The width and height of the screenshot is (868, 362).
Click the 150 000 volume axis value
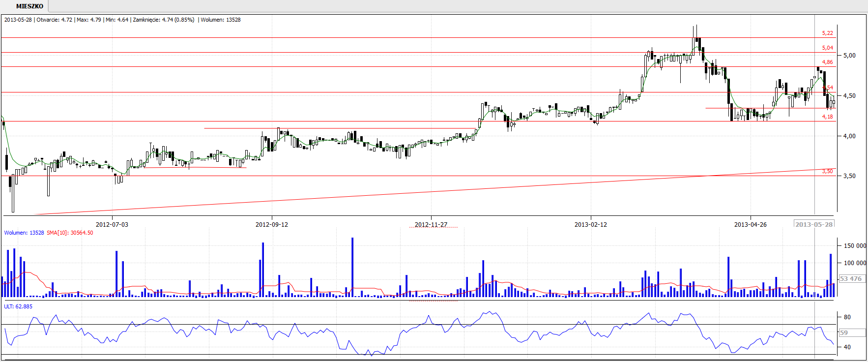click(x=855, y=246)
